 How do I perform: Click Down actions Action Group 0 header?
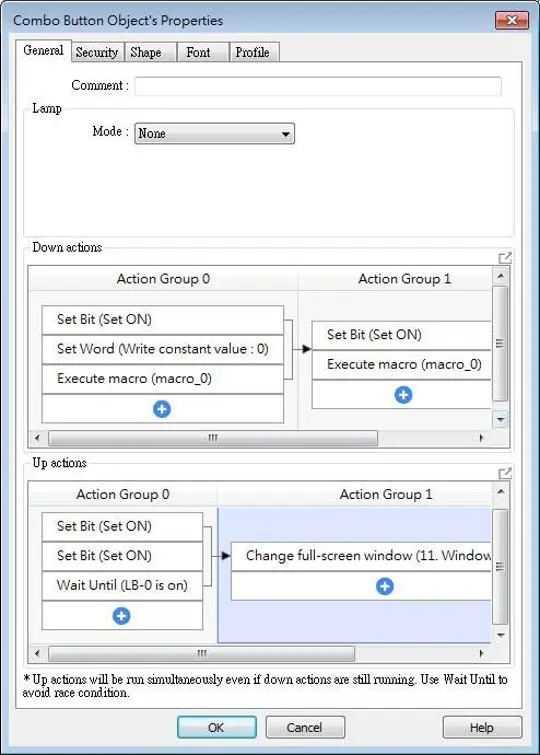(163, 279)
